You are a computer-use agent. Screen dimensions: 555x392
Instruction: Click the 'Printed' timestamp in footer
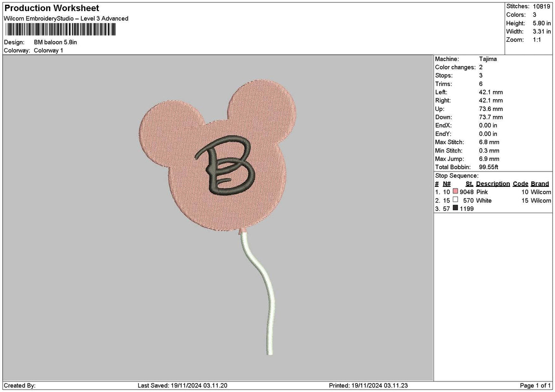tap(368, 386)
